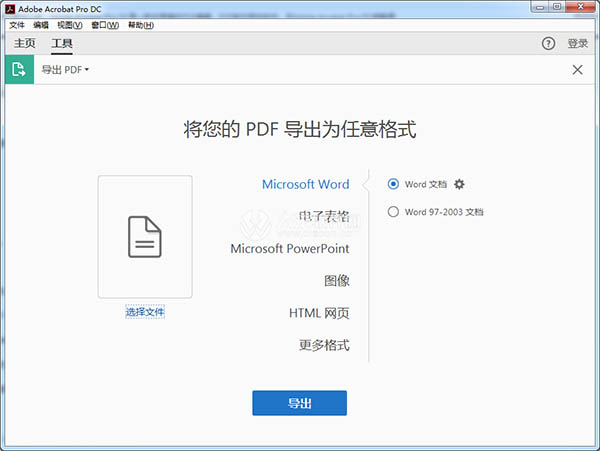Minimize the Acrobat window
The image size is (600, 451).
click(x=540, y=7)
